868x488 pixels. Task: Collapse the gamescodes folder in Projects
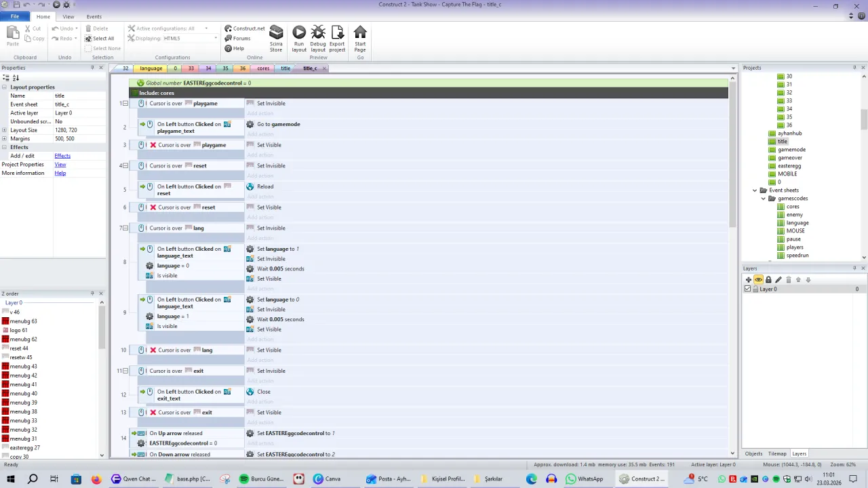pos(764,199)
